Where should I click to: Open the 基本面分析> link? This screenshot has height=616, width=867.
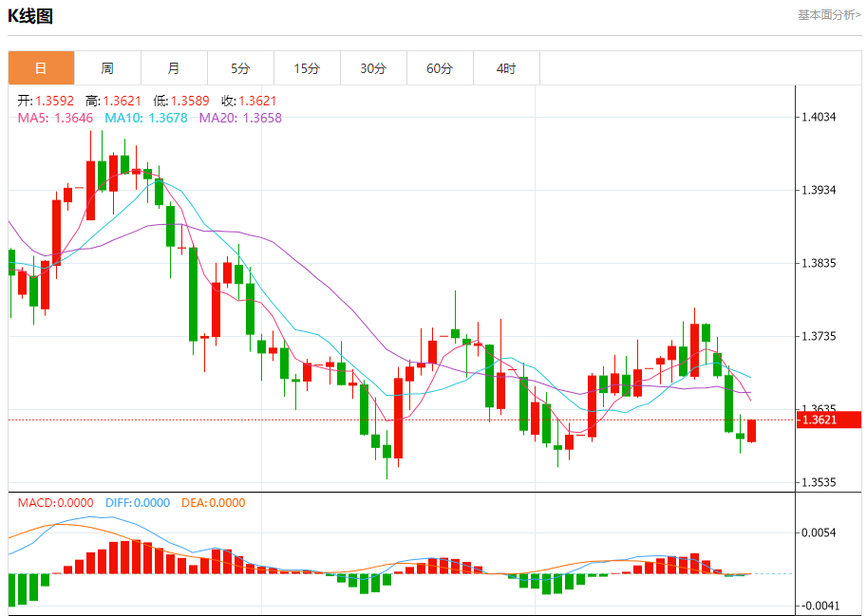(829, 15)
